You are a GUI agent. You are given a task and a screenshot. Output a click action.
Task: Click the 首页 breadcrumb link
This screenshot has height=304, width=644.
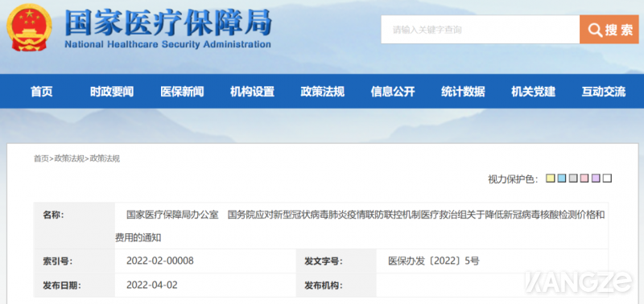click(41, 158)
